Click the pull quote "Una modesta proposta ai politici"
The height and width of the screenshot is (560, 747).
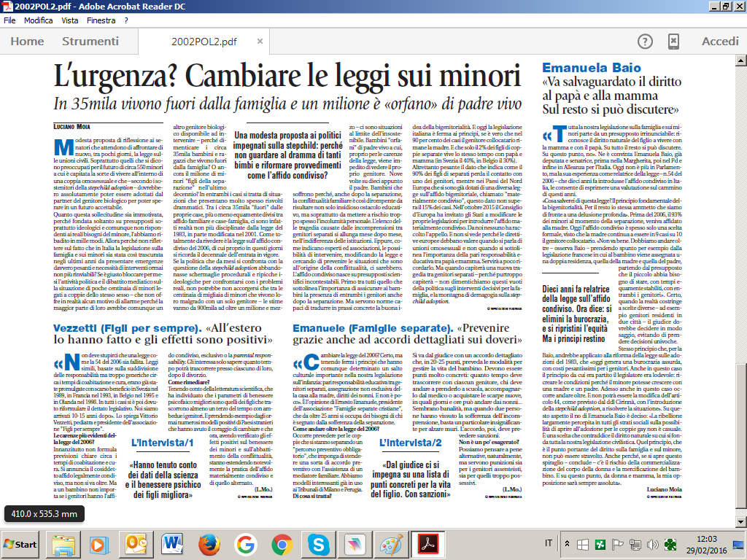(287, 155)
